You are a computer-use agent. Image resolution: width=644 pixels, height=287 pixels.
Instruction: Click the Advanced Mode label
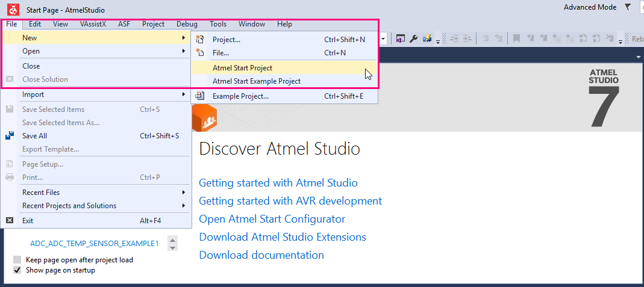click(590, 7)
